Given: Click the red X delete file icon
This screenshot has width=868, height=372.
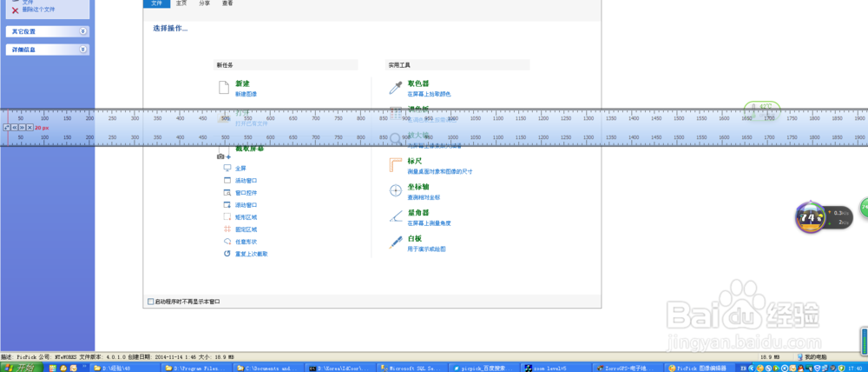Looking at the screenshot, I should coord(15,10).
